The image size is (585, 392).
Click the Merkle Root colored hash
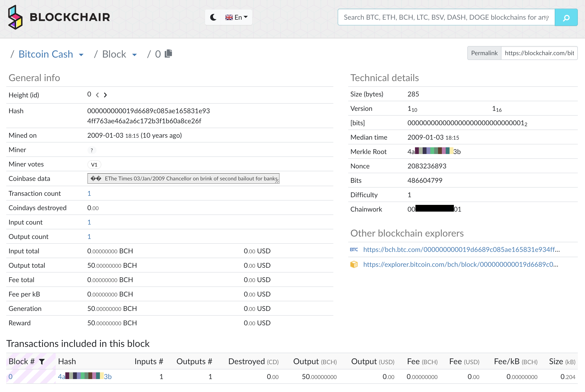(434, 151)
